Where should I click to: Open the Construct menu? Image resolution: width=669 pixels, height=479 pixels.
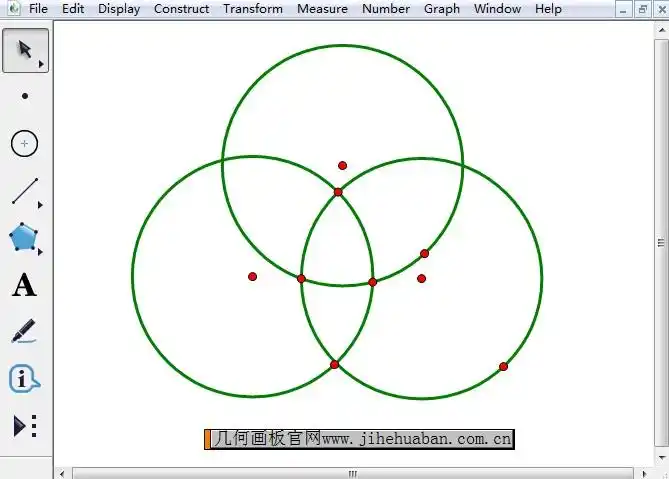coord(181,9)
